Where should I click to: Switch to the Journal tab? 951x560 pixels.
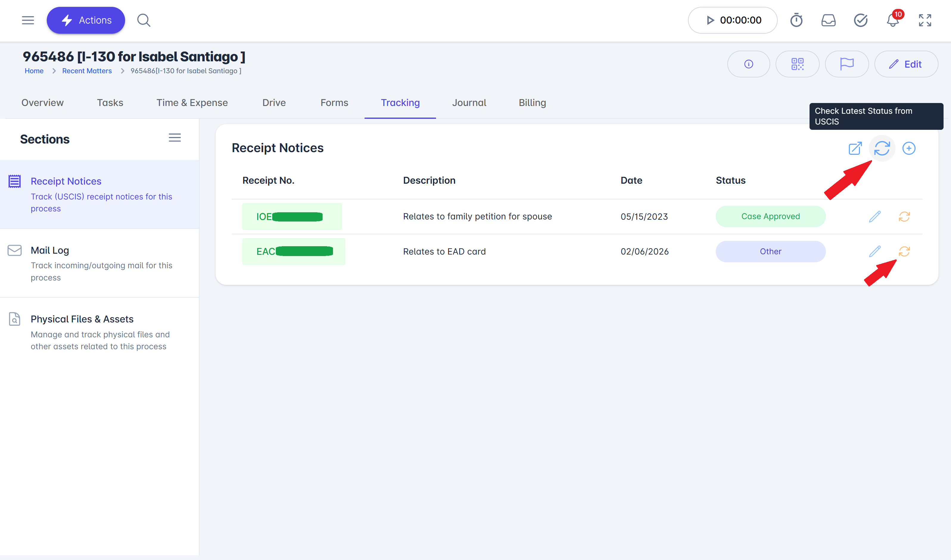[x=469, y=103]
